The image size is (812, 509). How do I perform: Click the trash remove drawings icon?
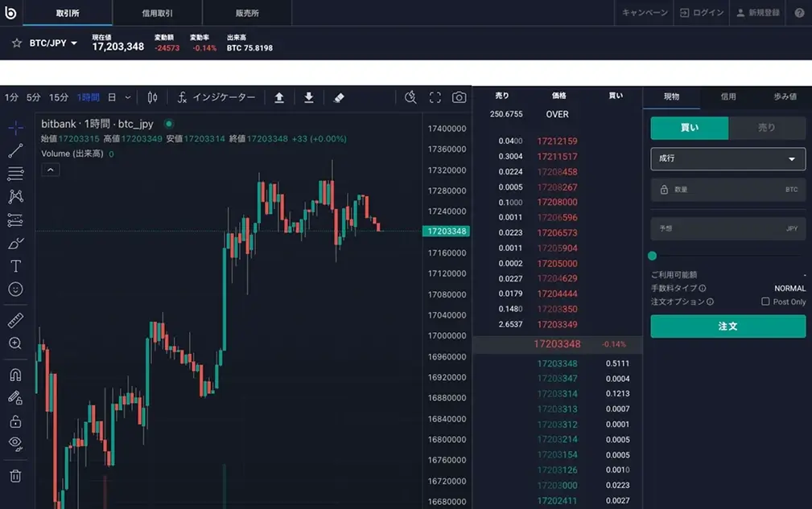(15, 476)
